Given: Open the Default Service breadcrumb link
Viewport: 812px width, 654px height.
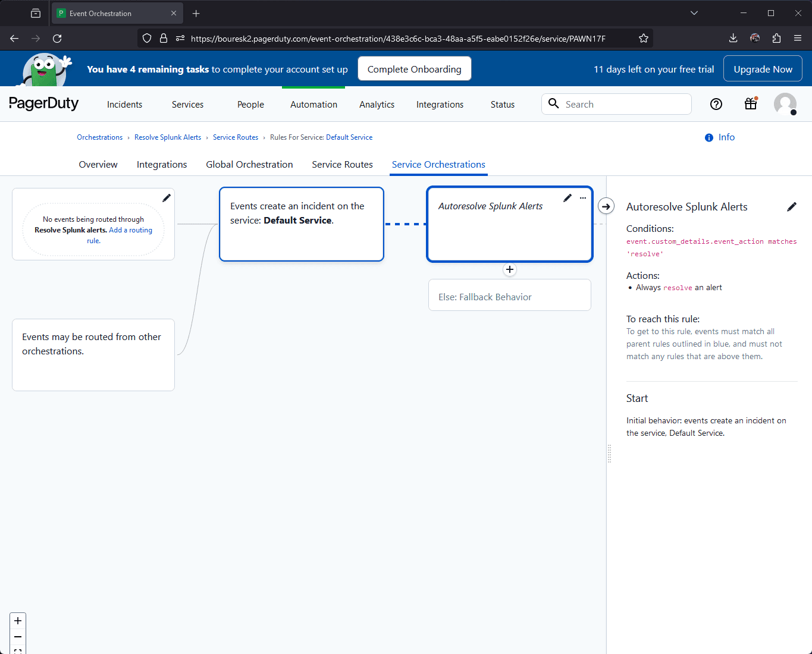Looking at the screenshot, I should click(349, 137).
